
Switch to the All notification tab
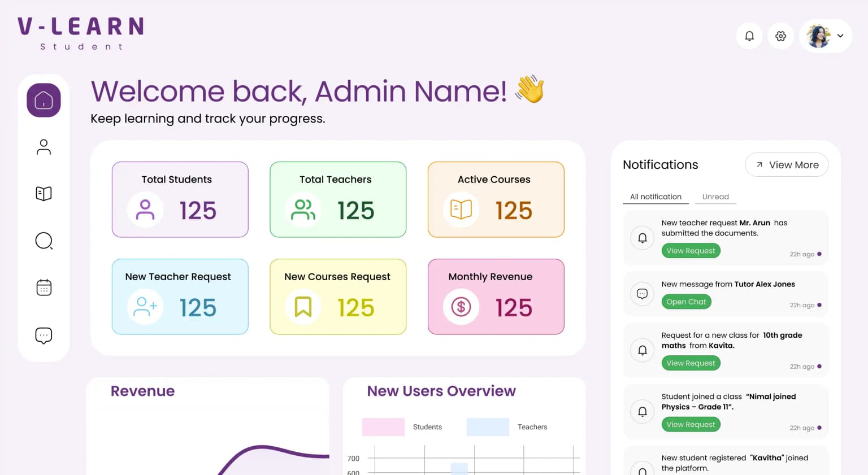pyautogui.click(x=656, y=197)
